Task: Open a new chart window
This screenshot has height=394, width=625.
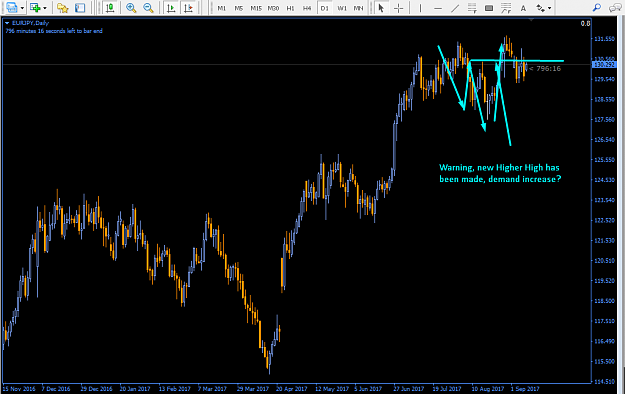Action: (12, 7)
